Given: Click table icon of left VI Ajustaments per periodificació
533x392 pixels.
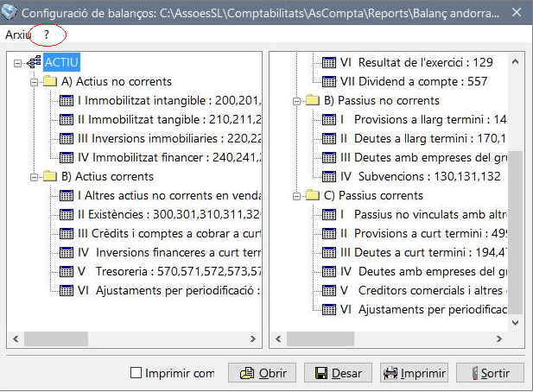Looking at the screenshot, I should 67,291.
